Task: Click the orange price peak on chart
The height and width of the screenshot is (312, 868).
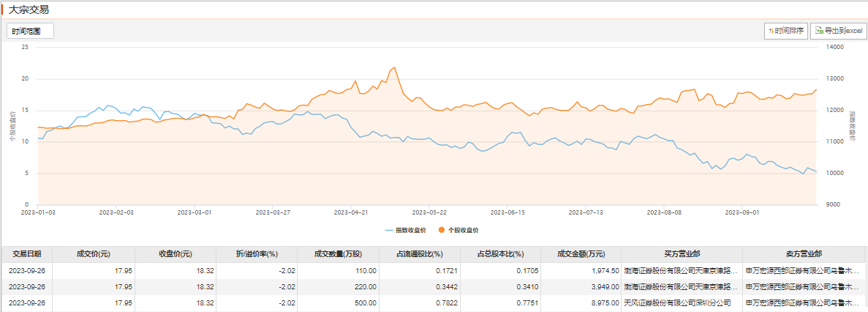Action: 395,67
